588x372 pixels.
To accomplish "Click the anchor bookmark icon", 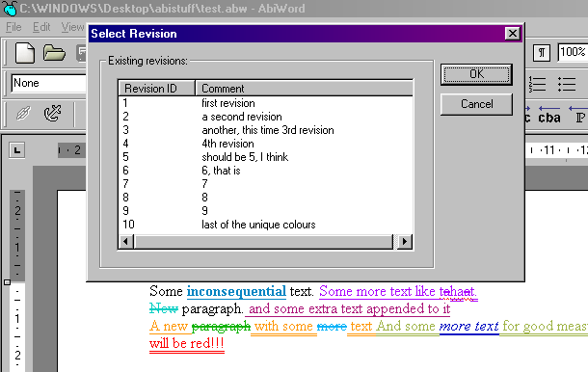I will pos(52,114).
